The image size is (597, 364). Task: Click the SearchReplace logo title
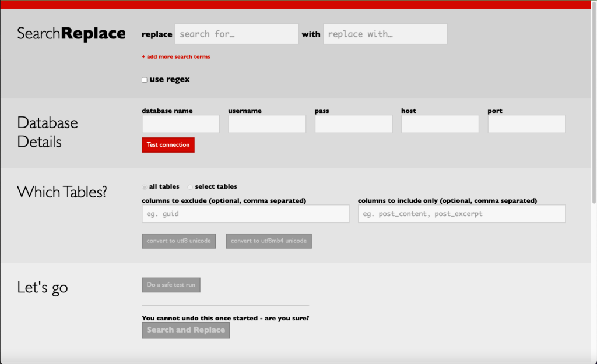[71, 33]
